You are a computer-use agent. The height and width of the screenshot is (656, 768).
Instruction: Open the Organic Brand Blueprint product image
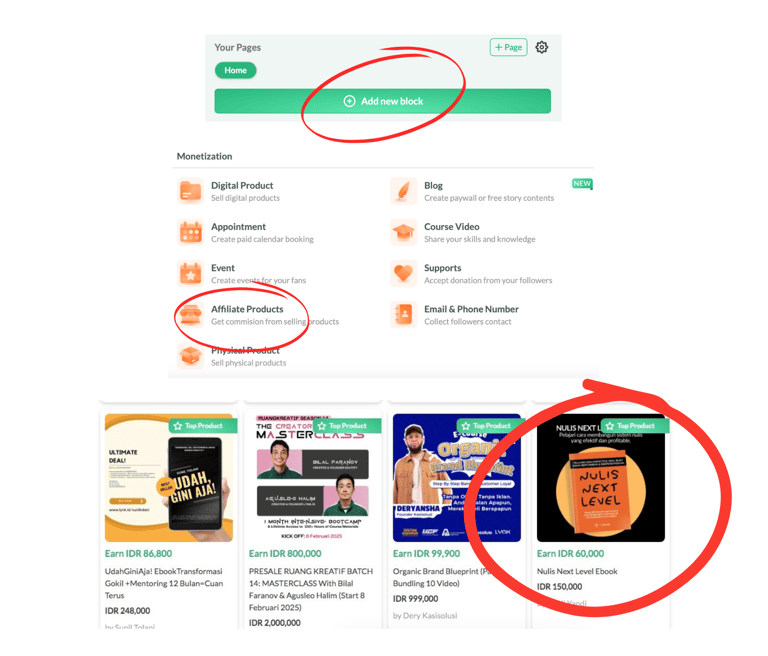[x=457, y=478]
